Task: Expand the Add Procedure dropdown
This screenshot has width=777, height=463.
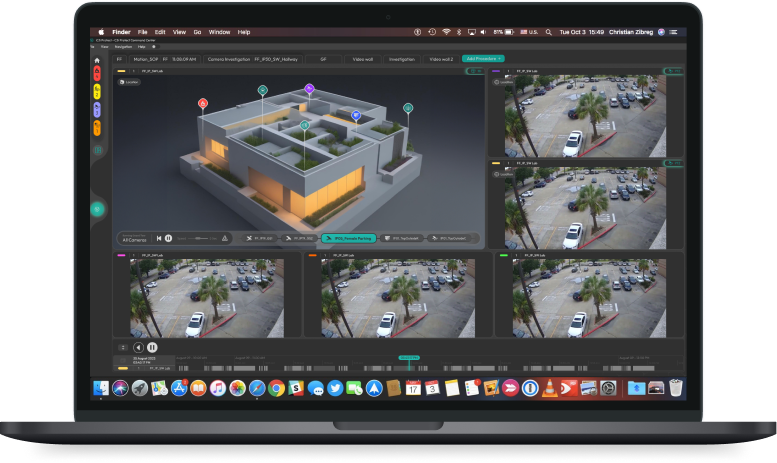Action: (x=483, y=59)
